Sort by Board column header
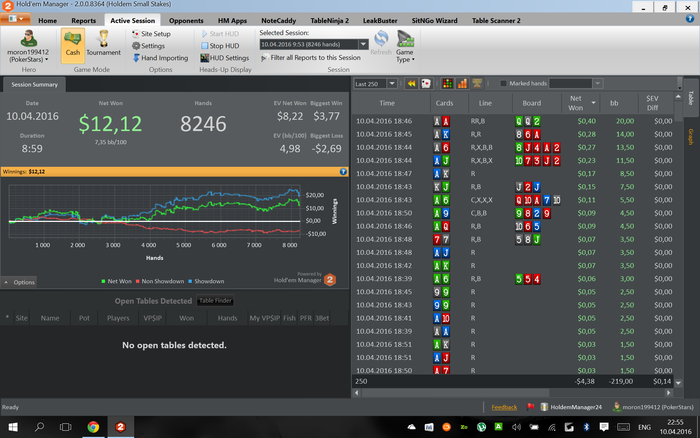 pos(532,103)
